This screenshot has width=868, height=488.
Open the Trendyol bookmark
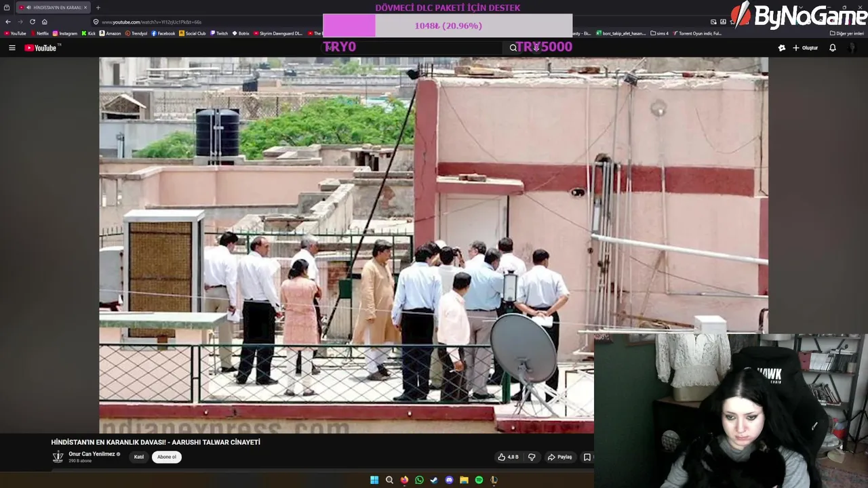(136, 33)
